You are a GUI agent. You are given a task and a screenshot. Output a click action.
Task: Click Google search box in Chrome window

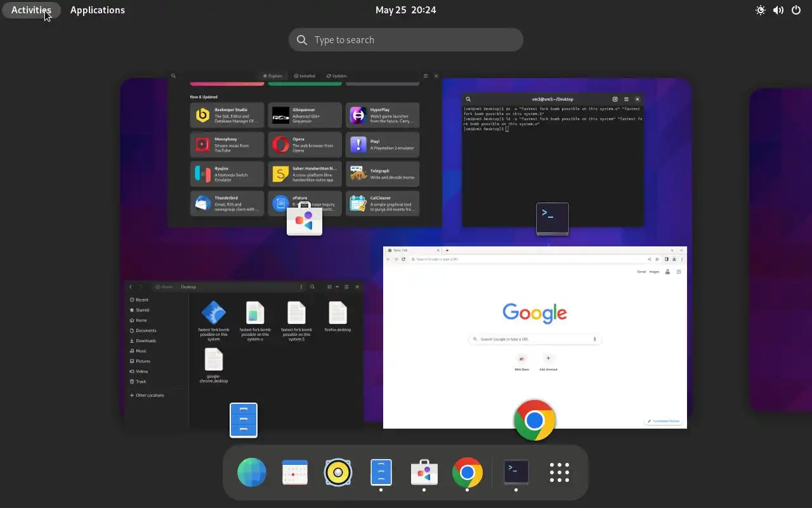point(535,339)
